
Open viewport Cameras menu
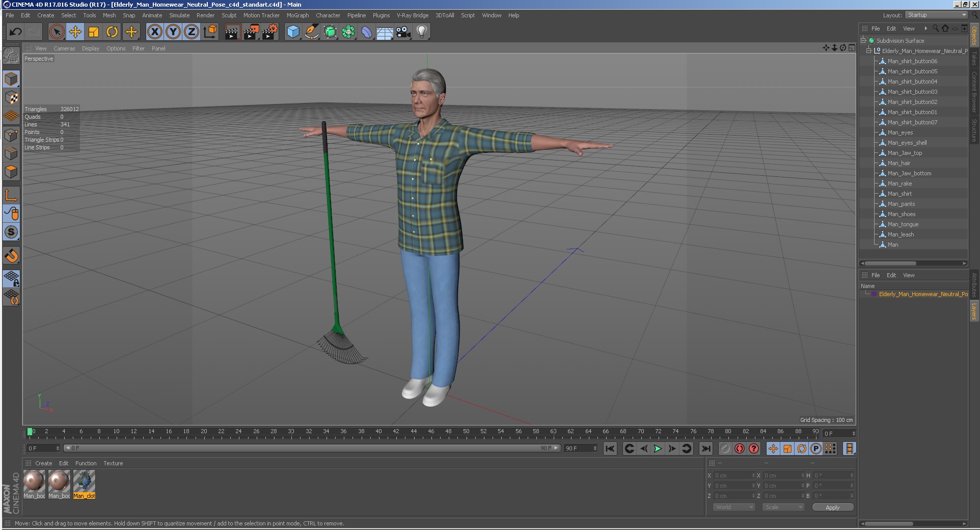click(x=64, y=48)
